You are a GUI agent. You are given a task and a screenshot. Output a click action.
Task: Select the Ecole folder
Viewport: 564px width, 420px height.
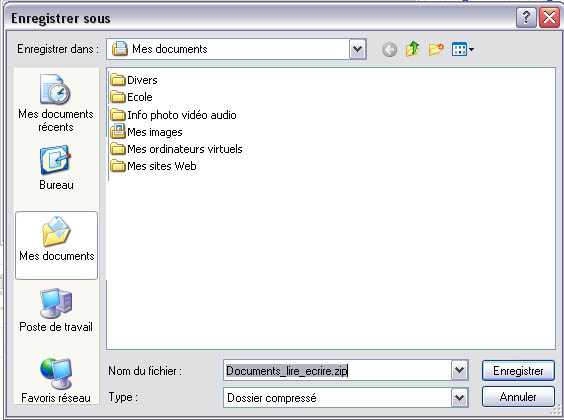coord(131,97)
